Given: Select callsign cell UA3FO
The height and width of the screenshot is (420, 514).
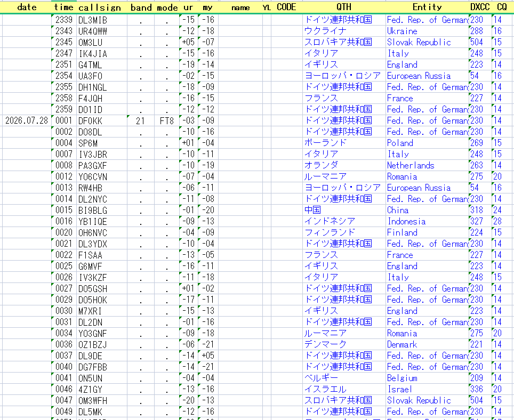Looking at the screenshot, I should [102, 76].
